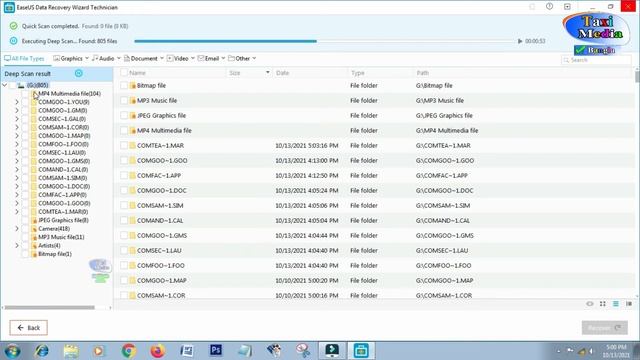Expand COMFOO~1.FOO(0) in the tree

17,144
